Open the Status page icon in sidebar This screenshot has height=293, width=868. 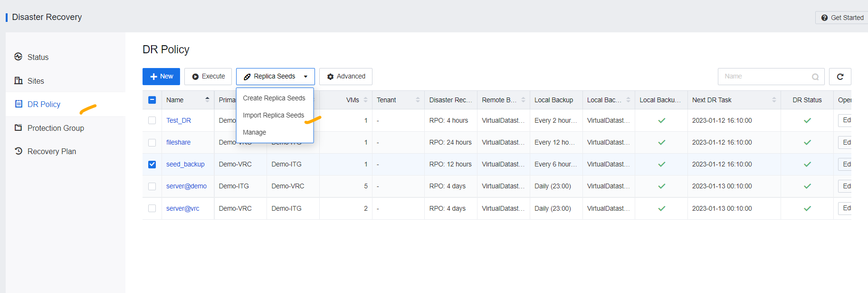[x=19, y=57]
